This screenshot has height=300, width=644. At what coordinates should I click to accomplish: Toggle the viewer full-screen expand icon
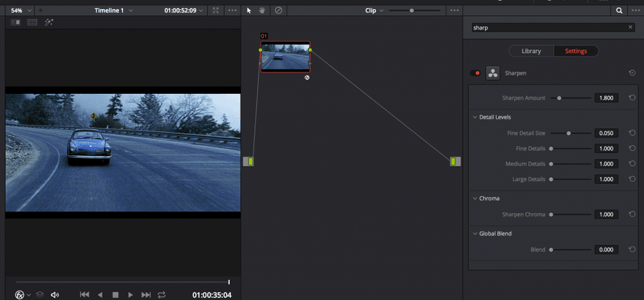(216, 11)
